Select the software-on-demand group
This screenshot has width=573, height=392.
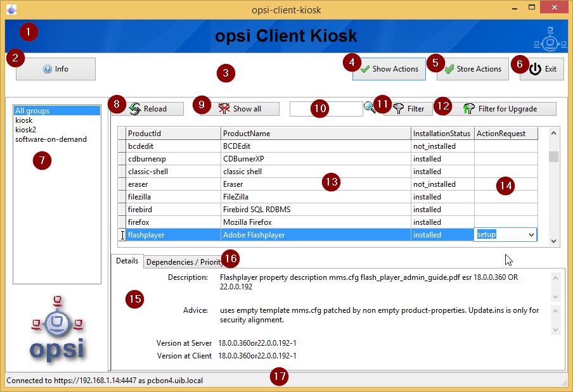tap(57, 139)
